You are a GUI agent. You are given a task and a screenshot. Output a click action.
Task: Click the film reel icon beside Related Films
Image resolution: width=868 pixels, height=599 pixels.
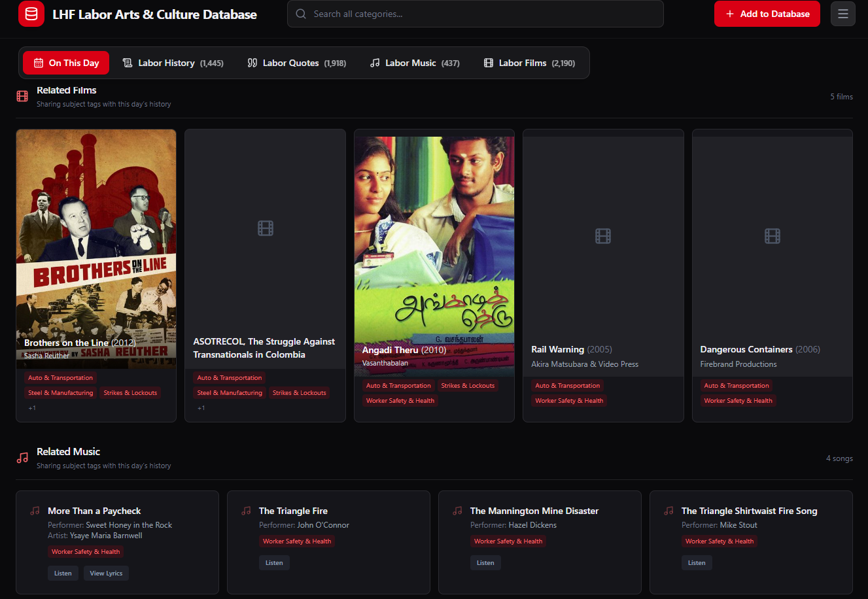[x=22, y=97]
